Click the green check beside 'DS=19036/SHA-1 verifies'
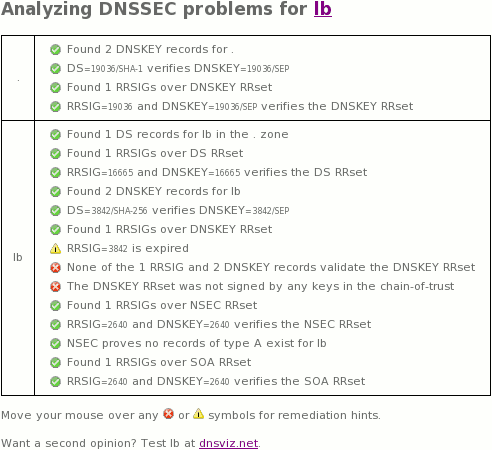The height and width of the screenshot is (450, 492). [55, 69]
